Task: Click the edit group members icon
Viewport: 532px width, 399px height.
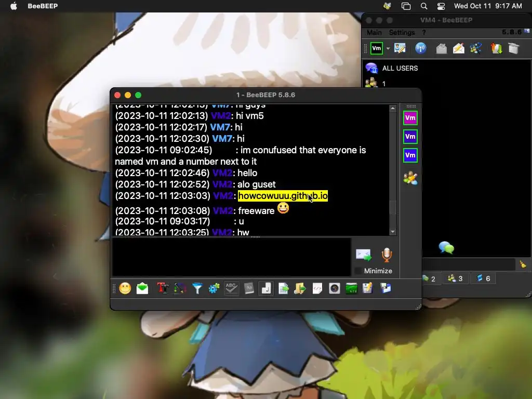Action: coord(410,178)
